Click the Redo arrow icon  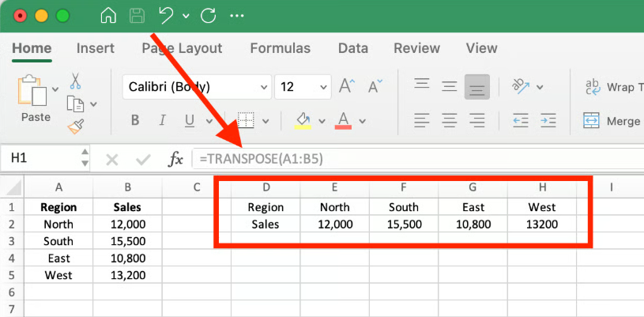[209, 15]
